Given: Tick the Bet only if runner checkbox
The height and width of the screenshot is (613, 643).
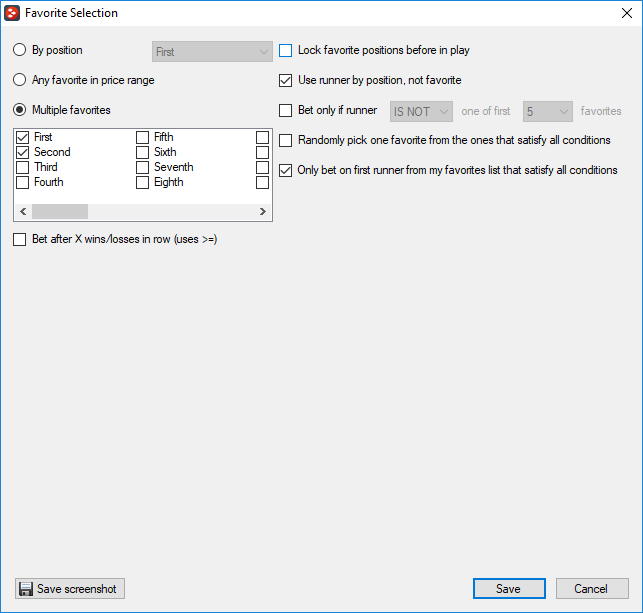Looking at the screenshot, I should (x=285, y=110).
